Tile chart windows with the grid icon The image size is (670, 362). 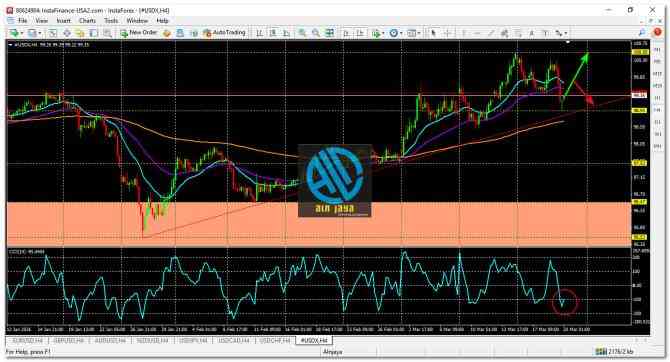(x=329, y=33)
